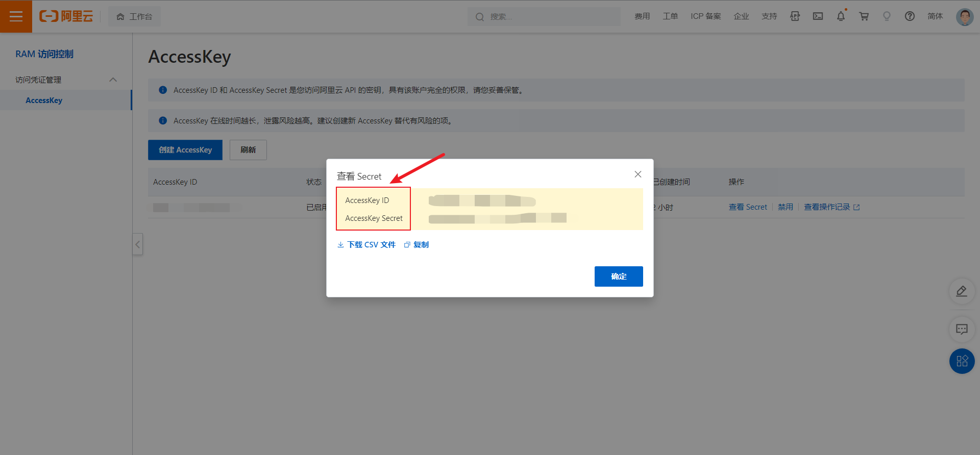Open the hamburger navigation menu
The height and width of the screenshot is (455, 980).
pos(16,16)
